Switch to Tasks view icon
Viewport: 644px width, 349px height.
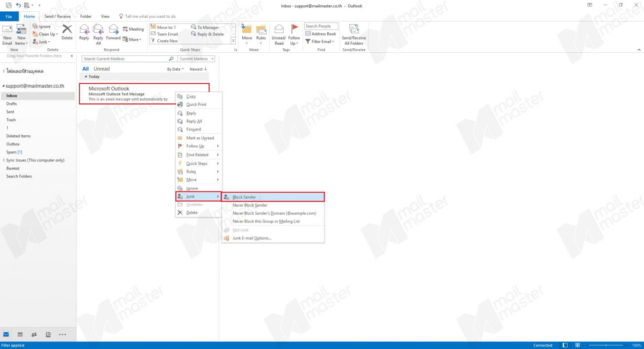click(x=48, y=335)
